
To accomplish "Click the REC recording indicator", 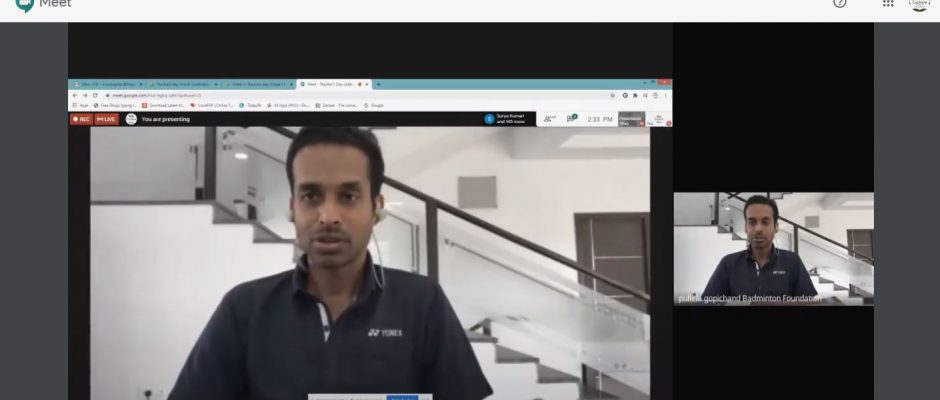I will (x=80, y=119).
